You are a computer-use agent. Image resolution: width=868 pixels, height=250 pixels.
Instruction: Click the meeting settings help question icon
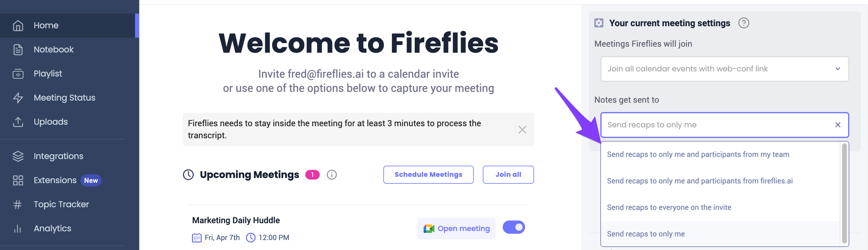744,23
